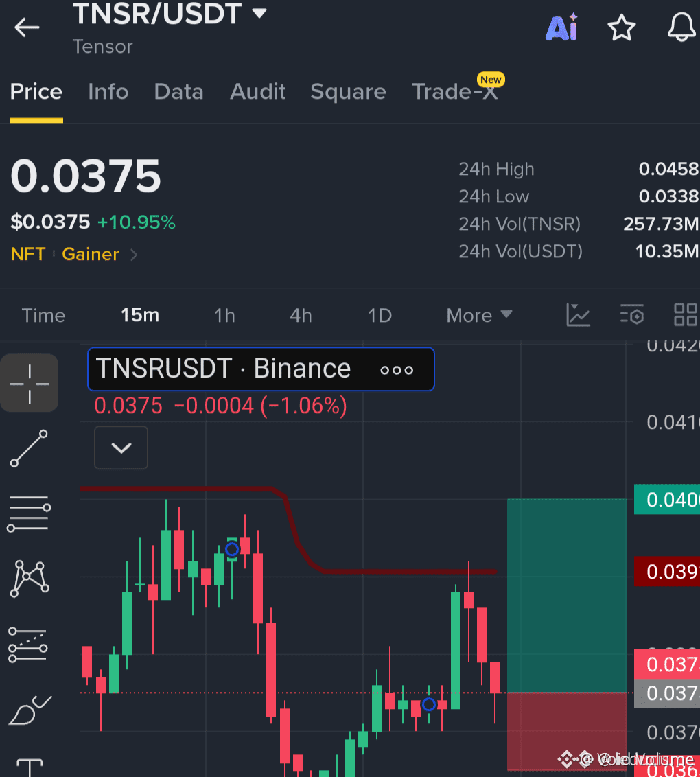
Task: Open the Trade-X tab
Action: pyautogui.click(x=455, y=92)
